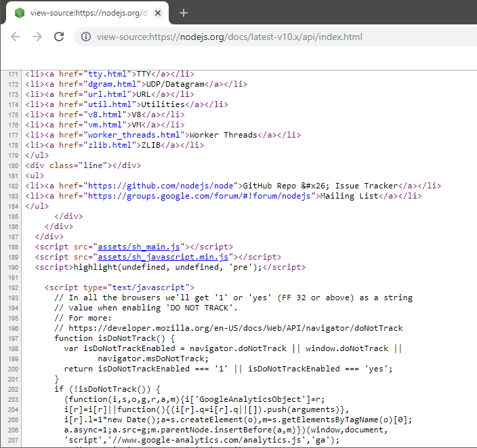Click the "function isDoNotTrack() {" line
This screenshot has width=477, height=448.
point(115,338)
